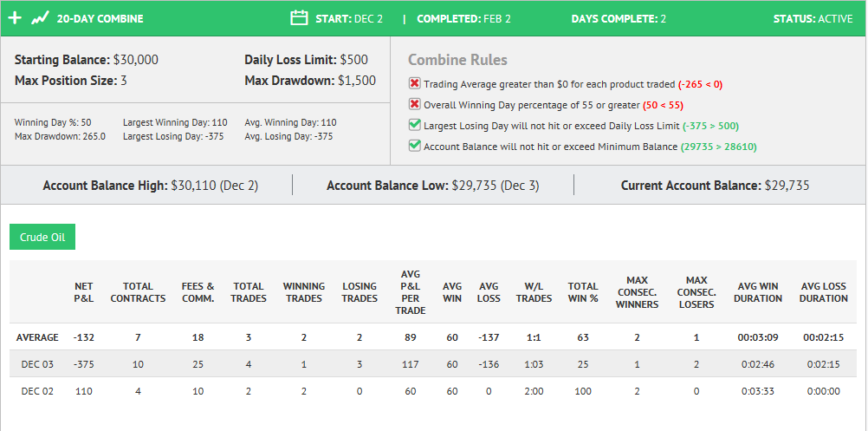Click Account Balance High: $30,110 (Dec 2)
The image size is (868, 431).
pyautogui.click(x=151, y=186)
